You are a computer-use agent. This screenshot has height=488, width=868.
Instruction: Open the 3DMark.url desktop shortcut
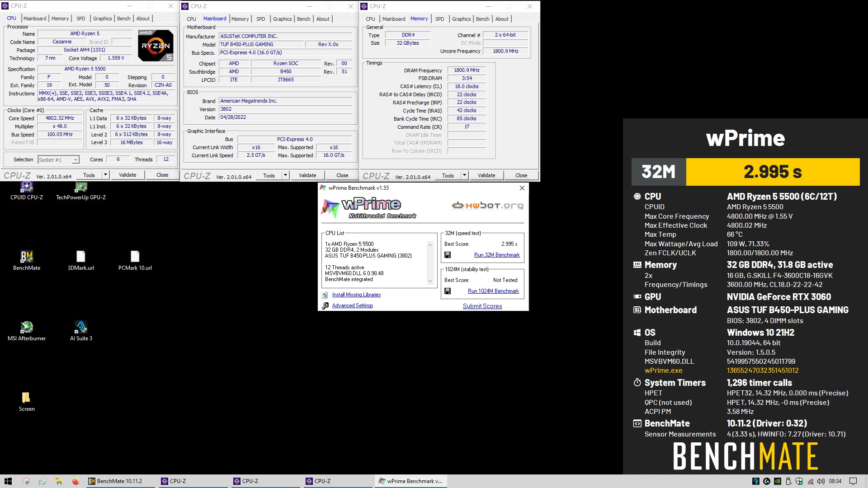coord(81,260)
